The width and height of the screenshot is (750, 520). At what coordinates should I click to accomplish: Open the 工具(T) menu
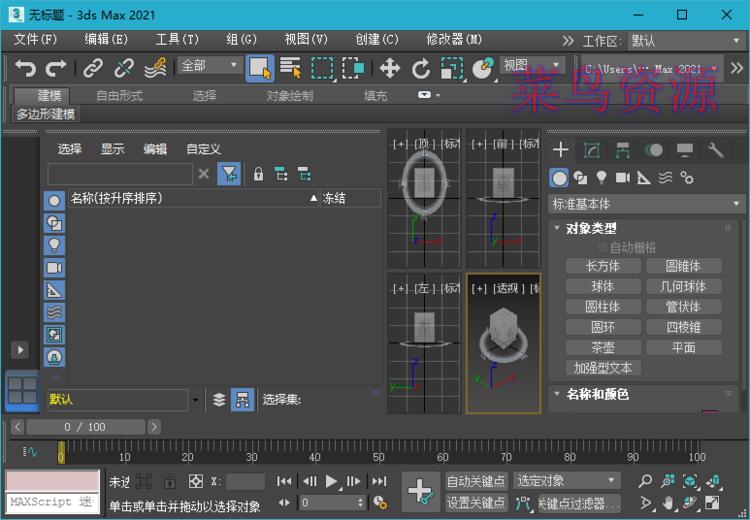(x=177, y=39)
